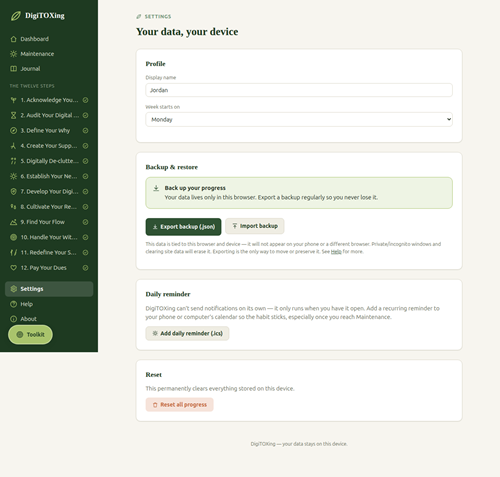The height and width of the screenshot is (477, 500).
Task: Click the hourglass icon for step 2
Action: tap(13, 115)
